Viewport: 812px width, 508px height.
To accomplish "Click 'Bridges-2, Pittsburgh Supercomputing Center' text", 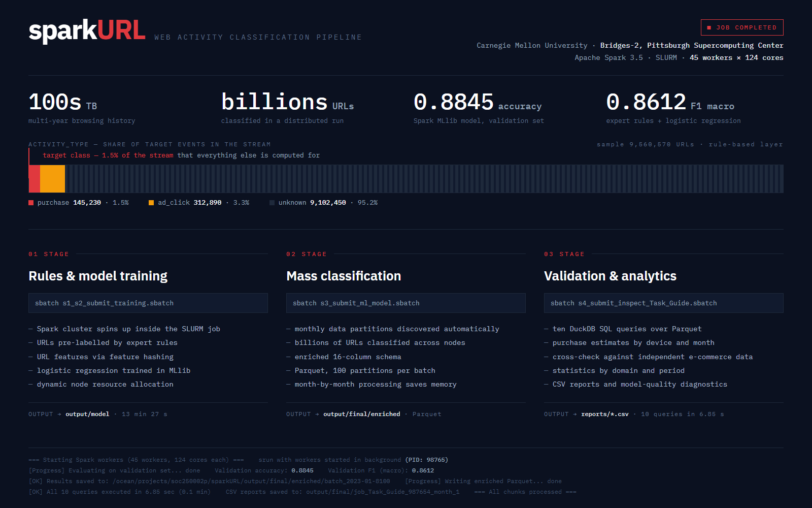I will [692, 46].
